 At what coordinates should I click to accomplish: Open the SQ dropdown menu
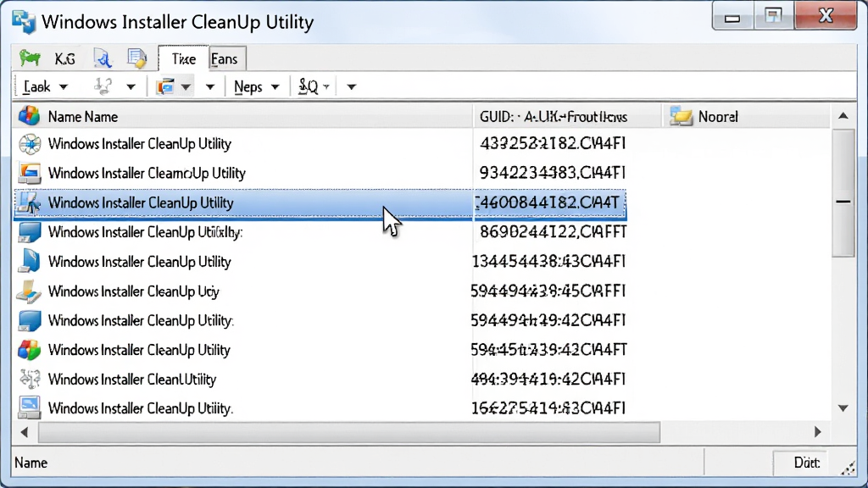[314, 87]
